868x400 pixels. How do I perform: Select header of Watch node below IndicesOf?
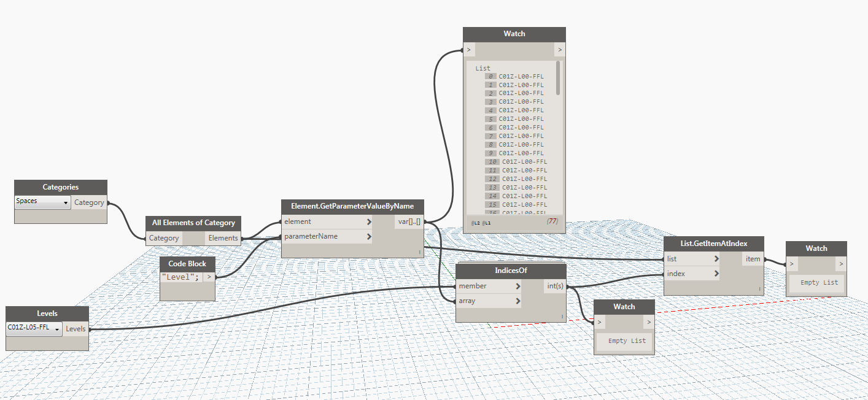(624, 307)
